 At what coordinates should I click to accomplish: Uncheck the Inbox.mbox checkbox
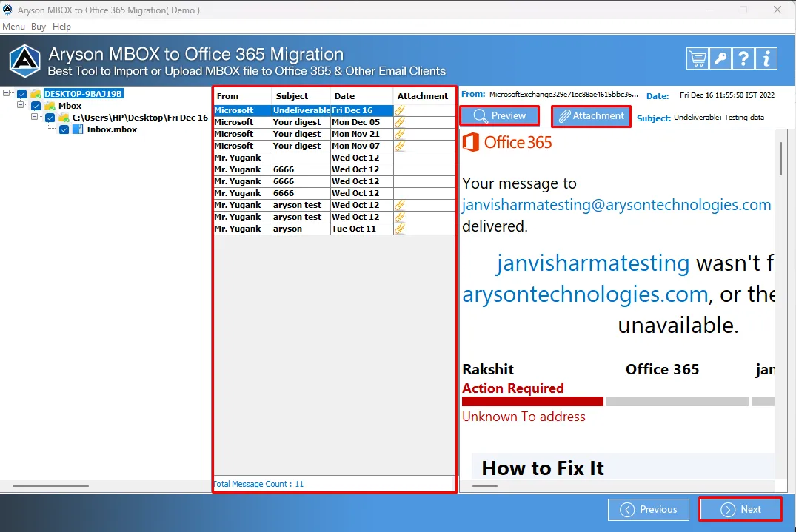coord(64,129)
